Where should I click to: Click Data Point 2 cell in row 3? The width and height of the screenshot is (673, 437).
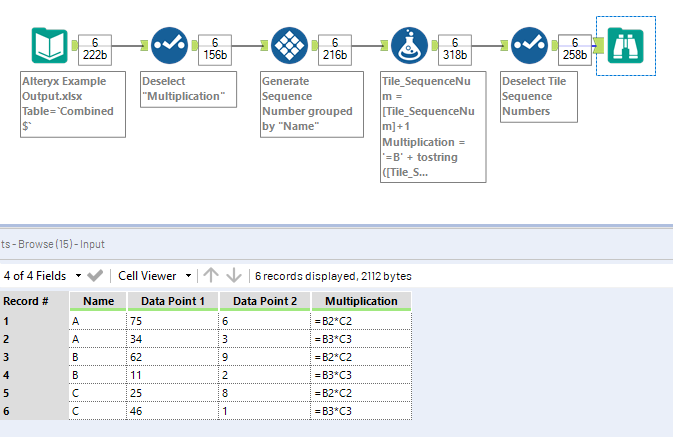point(265,357)
